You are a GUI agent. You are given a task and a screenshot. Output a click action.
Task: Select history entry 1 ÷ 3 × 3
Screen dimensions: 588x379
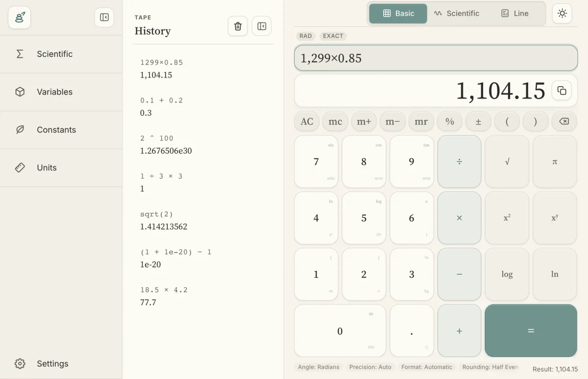coord(203,182)
